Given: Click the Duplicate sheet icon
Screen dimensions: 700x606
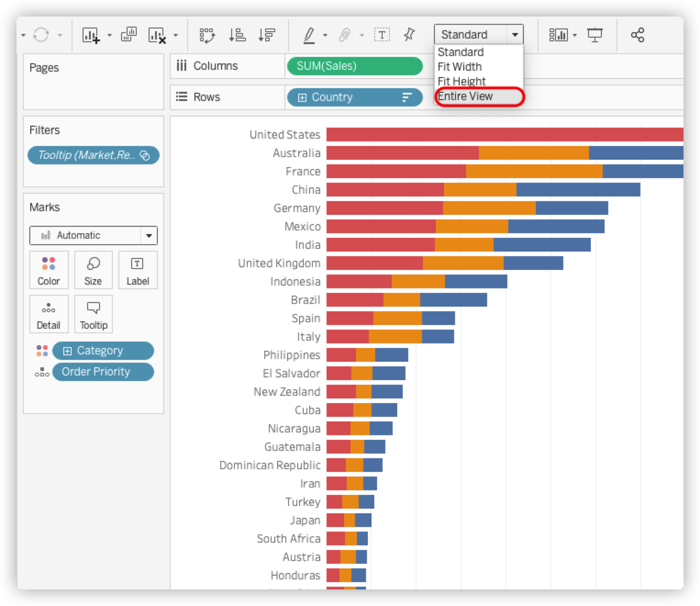Looking at the screenshot, I should (129, 34).
